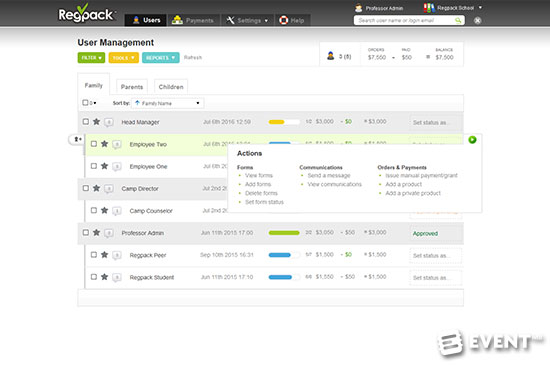The height and width of the screenshot is (365, 550).
Task: Check the Professor Admin checkbox
Action: tap(86, 232)
